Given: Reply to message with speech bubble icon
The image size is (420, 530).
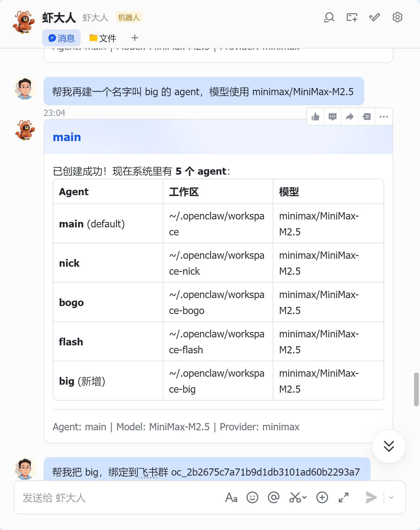Looking at the screenshot, I should [333, 117].
